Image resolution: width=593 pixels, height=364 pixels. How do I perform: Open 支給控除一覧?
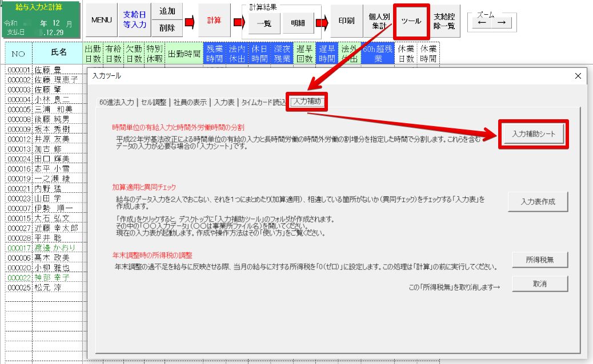click(x=444, y=21)
